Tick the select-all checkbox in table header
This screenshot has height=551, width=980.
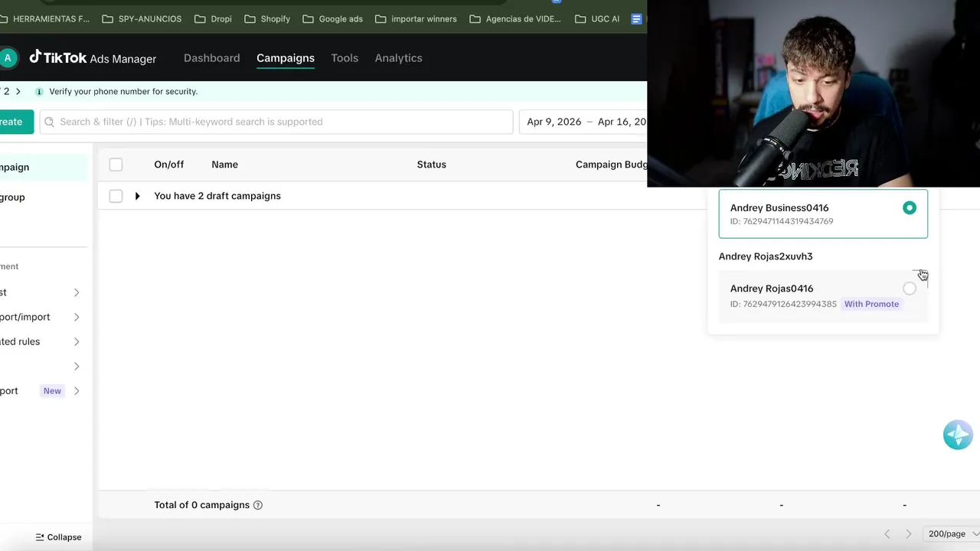116,165
